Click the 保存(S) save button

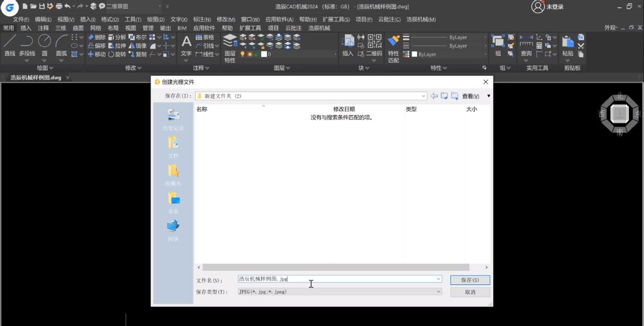[470, 279]
